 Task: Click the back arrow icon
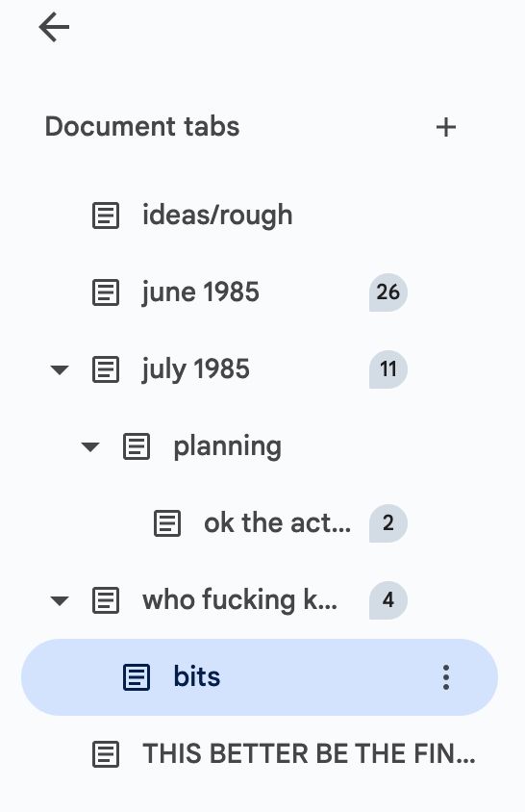[x=54, y=27]
